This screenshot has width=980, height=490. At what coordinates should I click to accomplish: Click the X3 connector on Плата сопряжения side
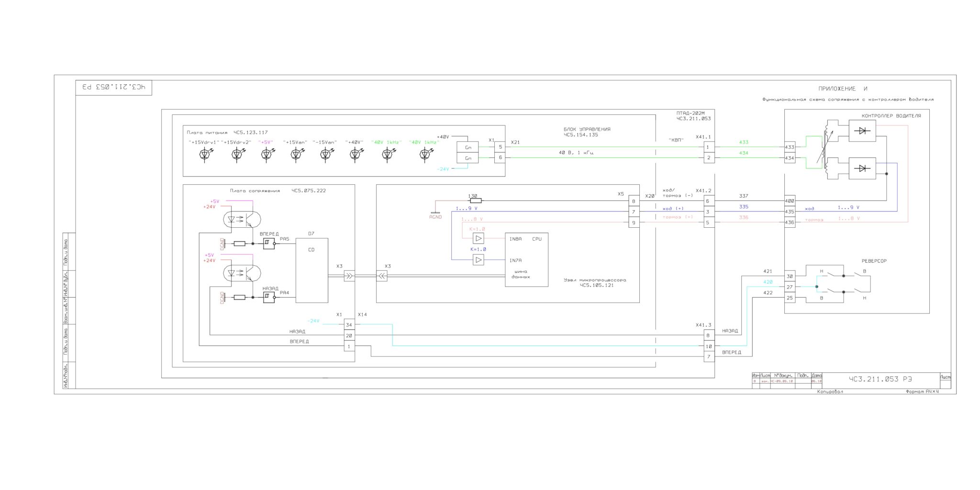point(349,276)
